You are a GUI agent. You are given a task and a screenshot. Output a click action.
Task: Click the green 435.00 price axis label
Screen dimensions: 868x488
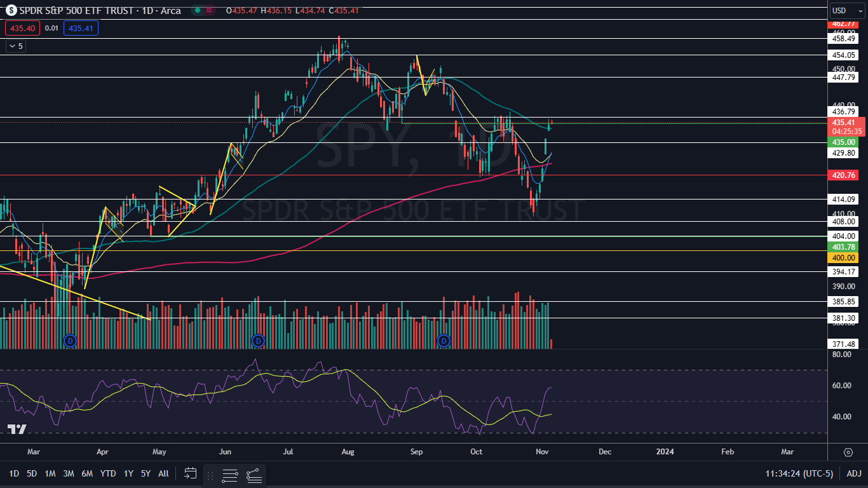844,142
